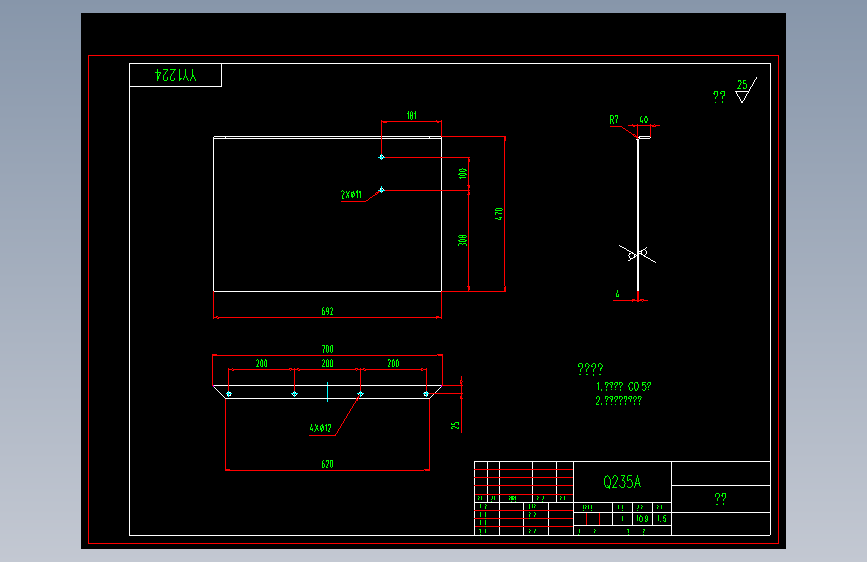Click the 4xø12 hole callout
The width and height of the screenshot is (867, 562).
point(320,428)
